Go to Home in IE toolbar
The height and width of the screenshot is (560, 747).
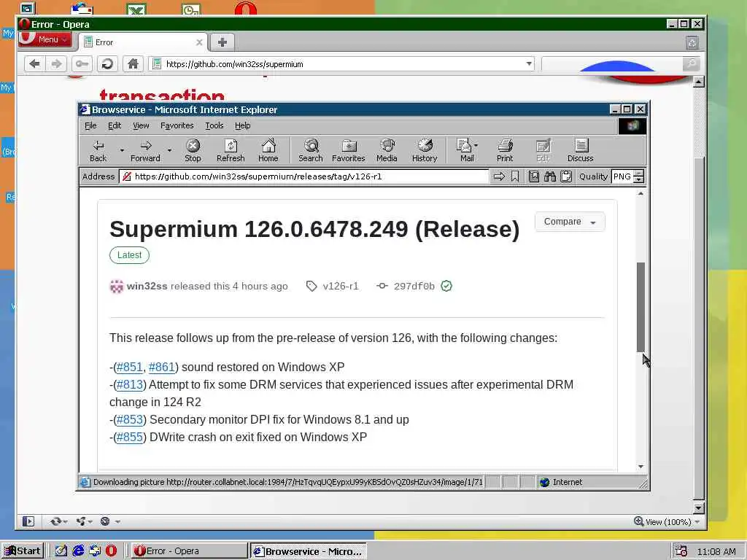[x=268, y=150]
